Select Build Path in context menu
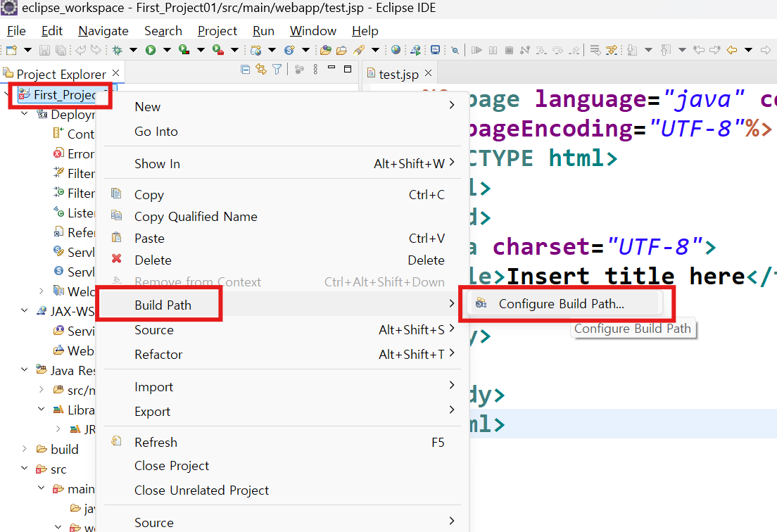The image size is (777, 532). (x=282, y=305)
